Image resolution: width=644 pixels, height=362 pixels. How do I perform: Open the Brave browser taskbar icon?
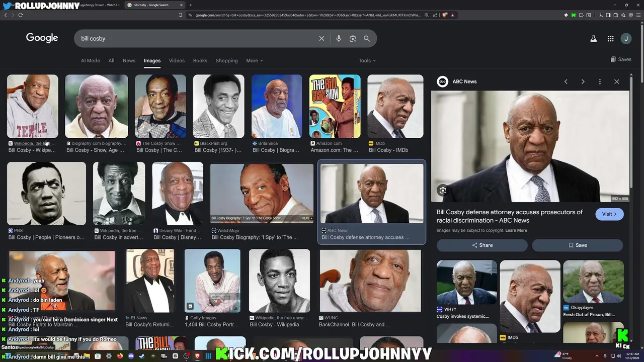point(197,356)
